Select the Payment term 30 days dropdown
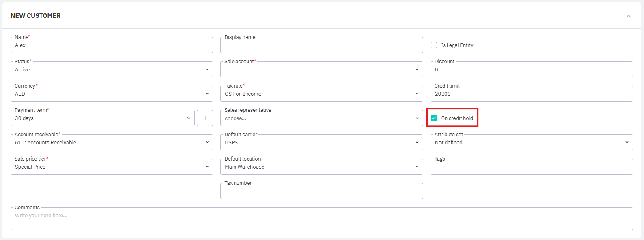 (x=102, y=118)
